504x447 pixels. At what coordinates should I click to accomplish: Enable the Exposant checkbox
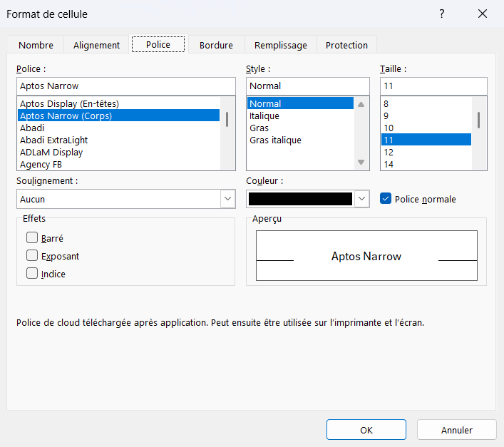pyautogui.click(x=32, y=255)
